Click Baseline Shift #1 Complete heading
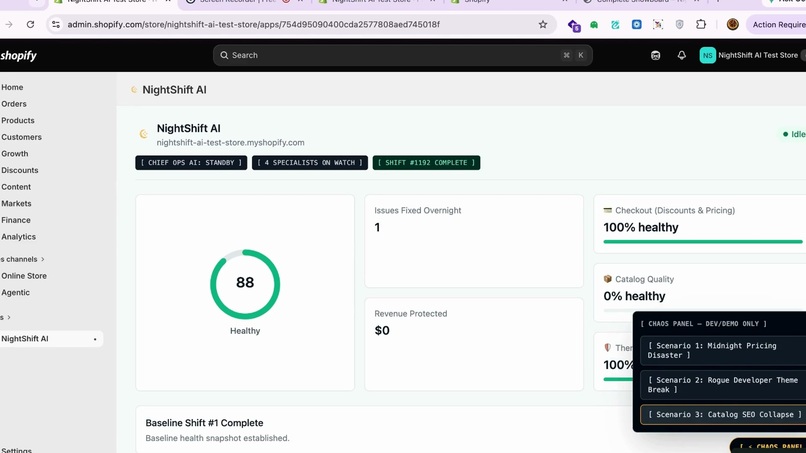This screenshot has width=806, height=453. pyautogui.click(x=204, y=423)
